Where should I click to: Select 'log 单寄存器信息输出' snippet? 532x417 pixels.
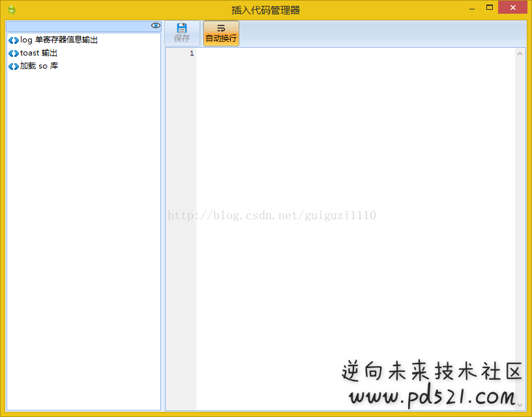point(59,40)
